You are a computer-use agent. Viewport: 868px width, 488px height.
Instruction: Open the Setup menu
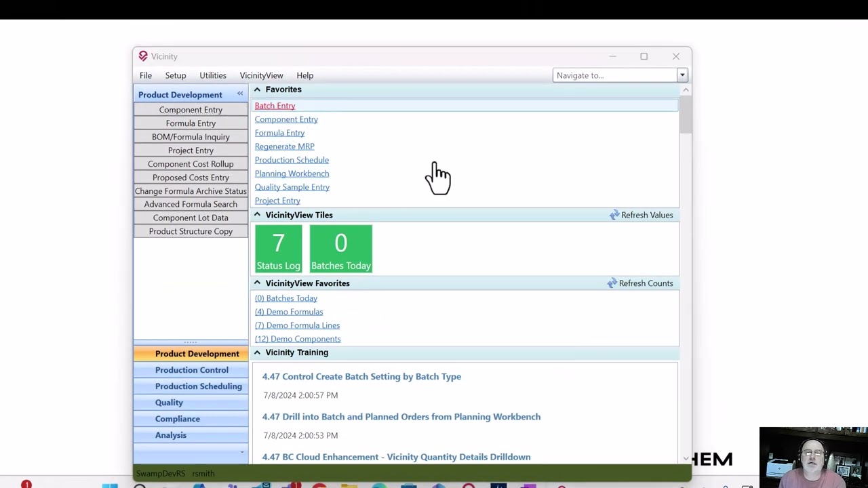(176, 75)
